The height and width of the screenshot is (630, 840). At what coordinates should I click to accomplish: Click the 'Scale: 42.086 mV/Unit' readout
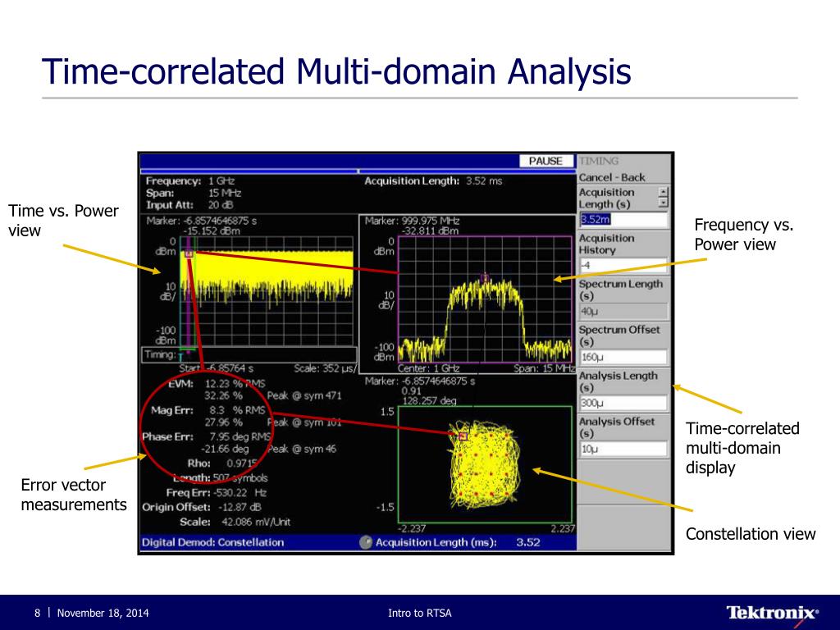click(x=235, y=522)
